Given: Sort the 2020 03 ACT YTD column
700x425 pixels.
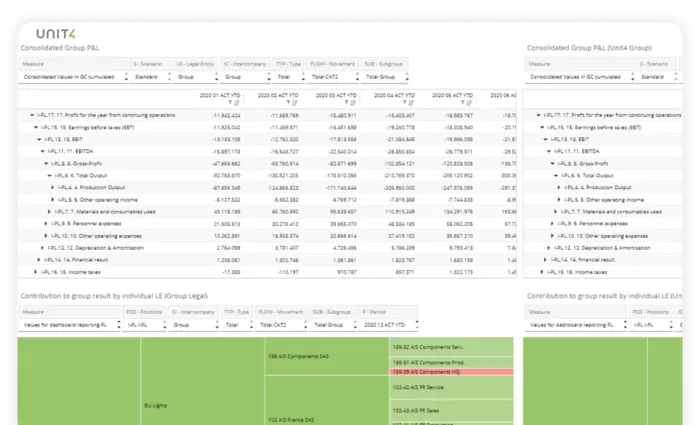Looking at the screenshot, I should [353, 103].
